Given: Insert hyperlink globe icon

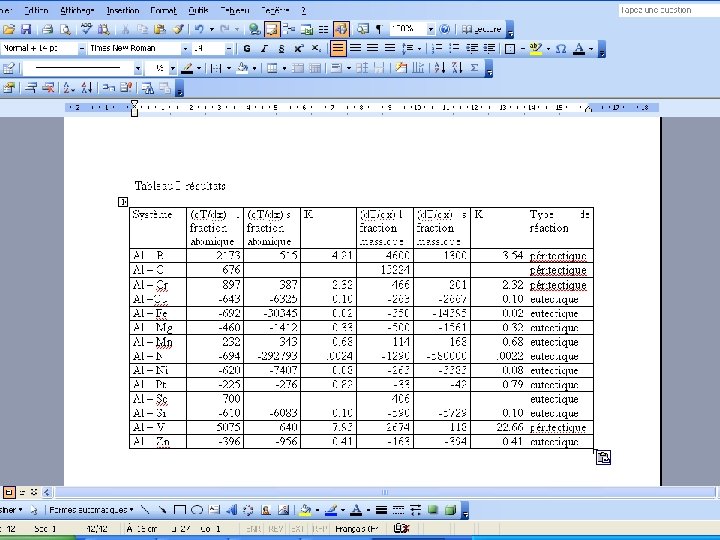Looking at the screenshot, I should coord(254,29).
